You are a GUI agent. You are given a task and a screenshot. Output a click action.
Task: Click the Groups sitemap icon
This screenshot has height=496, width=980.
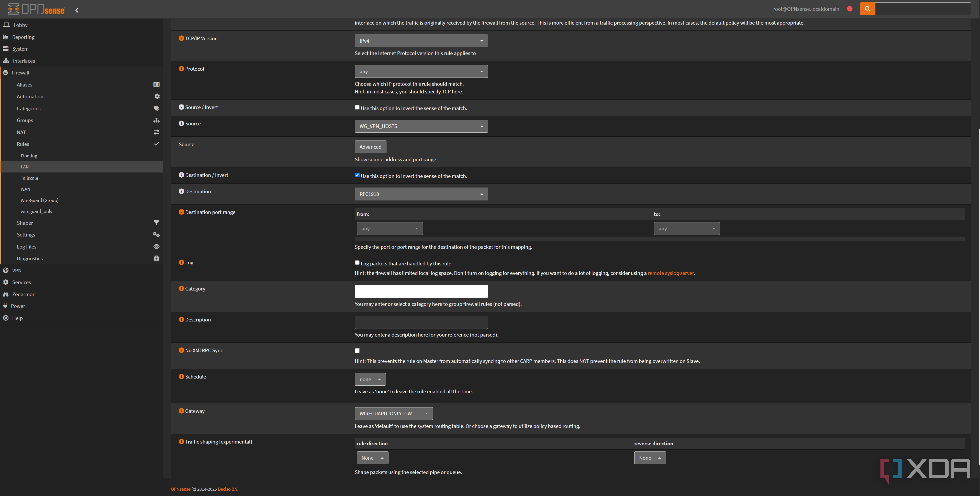coord(156,120)
